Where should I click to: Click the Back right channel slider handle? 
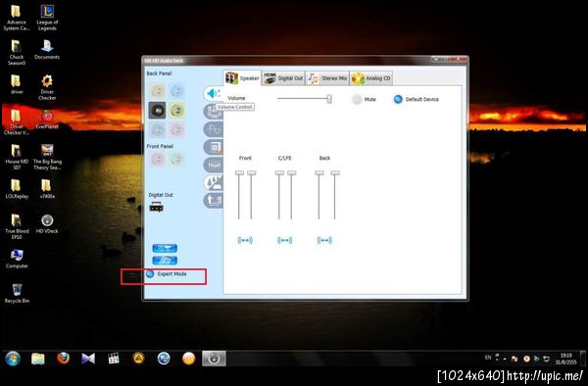click(335, 172)
